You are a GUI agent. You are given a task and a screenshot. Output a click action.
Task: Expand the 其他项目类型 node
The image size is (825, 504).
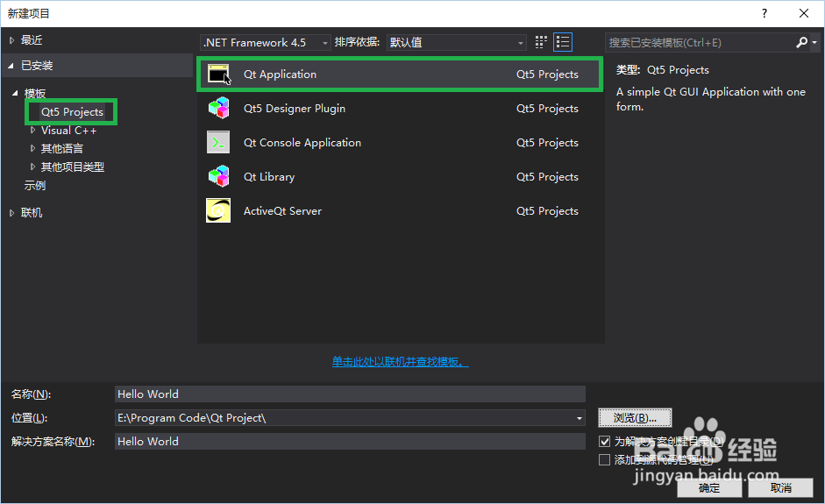click(32, 167)
